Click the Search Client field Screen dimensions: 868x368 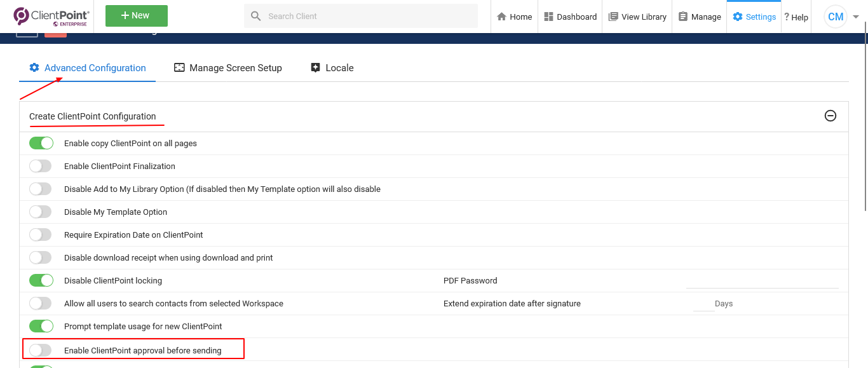click(x=361, y=16)
